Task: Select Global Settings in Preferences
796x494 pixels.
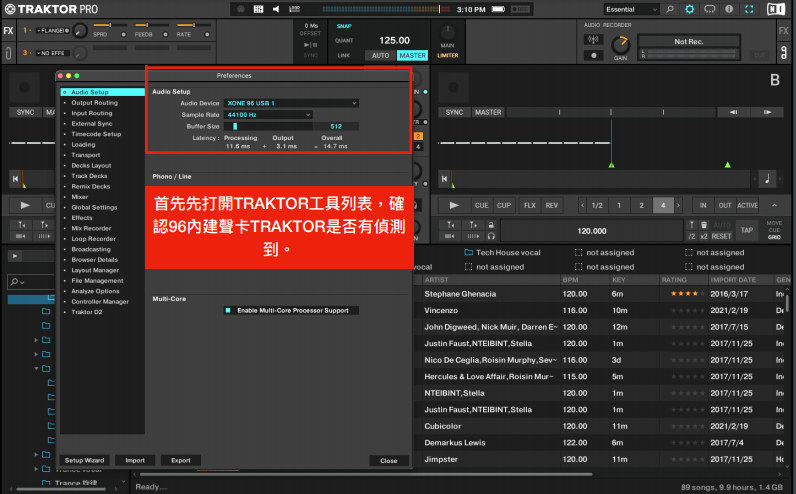Action: (x=94, y=207)
